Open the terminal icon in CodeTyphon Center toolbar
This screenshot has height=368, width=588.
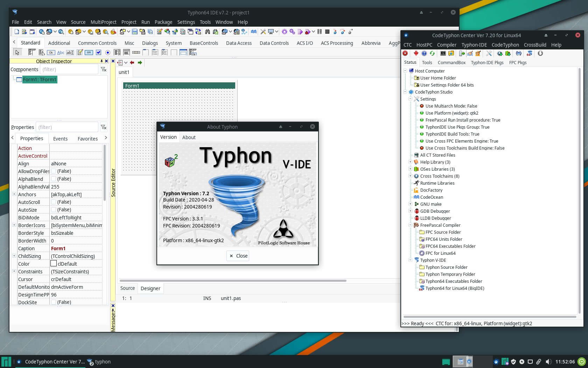click(x=443, y=53)
